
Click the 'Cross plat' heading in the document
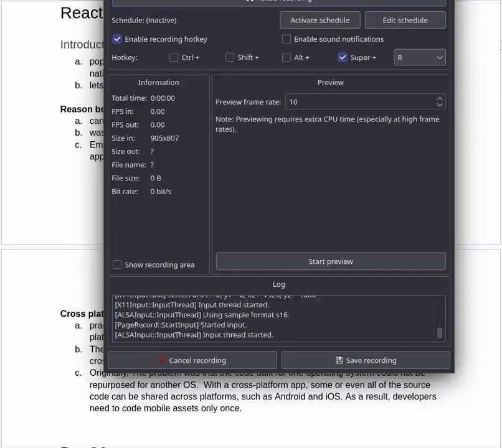(82, 314)
